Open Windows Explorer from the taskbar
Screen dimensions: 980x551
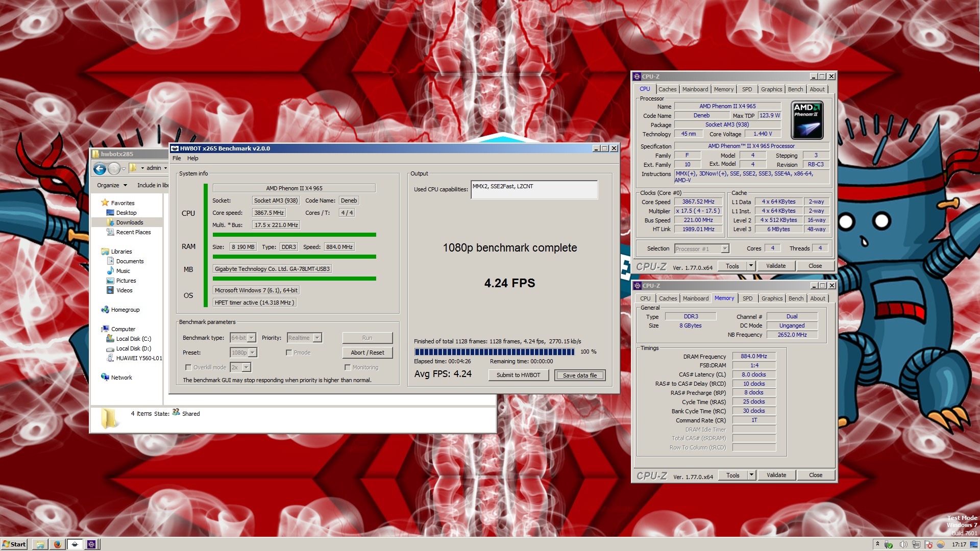click(x=40, y=544)
